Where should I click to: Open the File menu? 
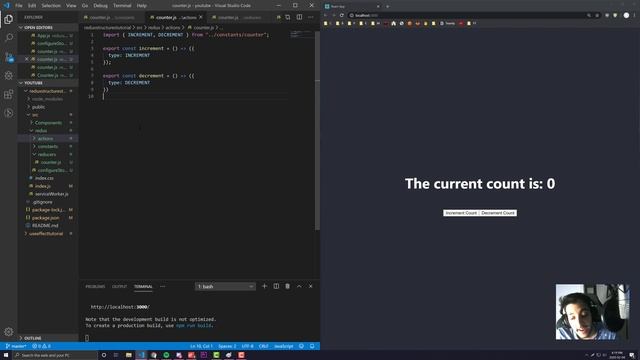click(x=19, y=6)
